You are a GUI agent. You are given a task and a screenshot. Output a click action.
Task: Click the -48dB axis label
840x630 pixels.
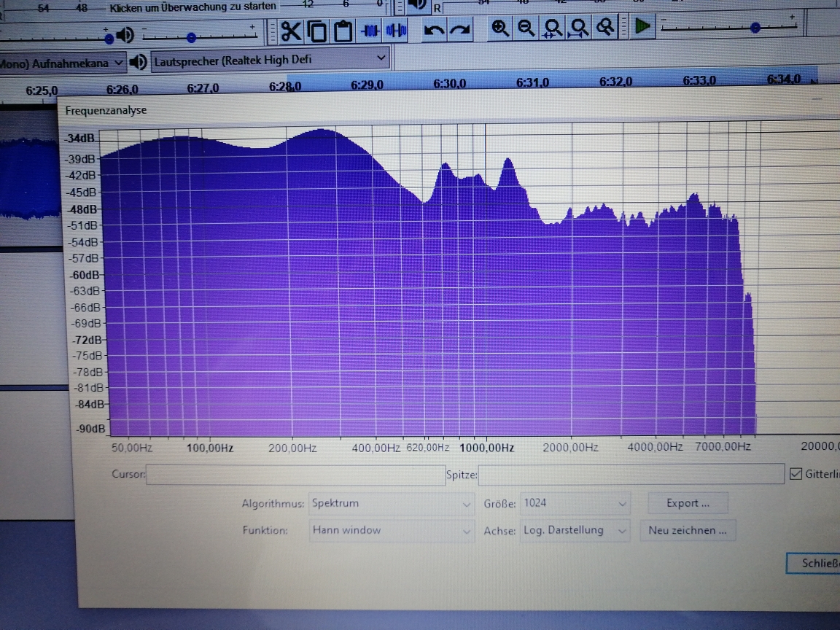pyautogui.click(x=82, y=209)
